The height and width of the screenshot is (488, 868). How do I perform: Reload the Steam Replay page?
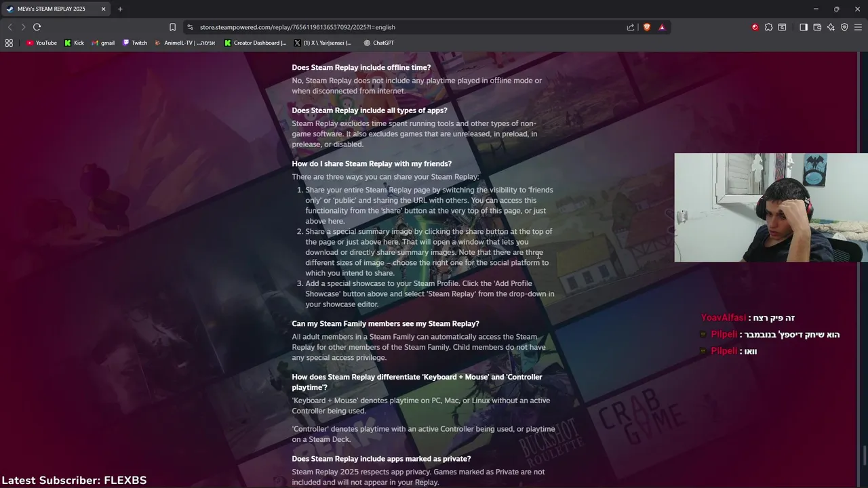click(x=37, y=27)
